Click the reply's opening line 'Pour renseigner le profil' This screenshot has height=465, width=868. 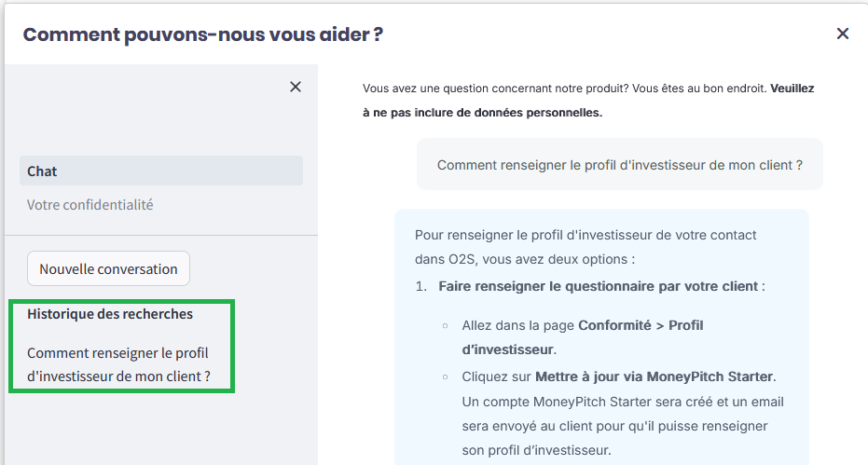[586, 235]
